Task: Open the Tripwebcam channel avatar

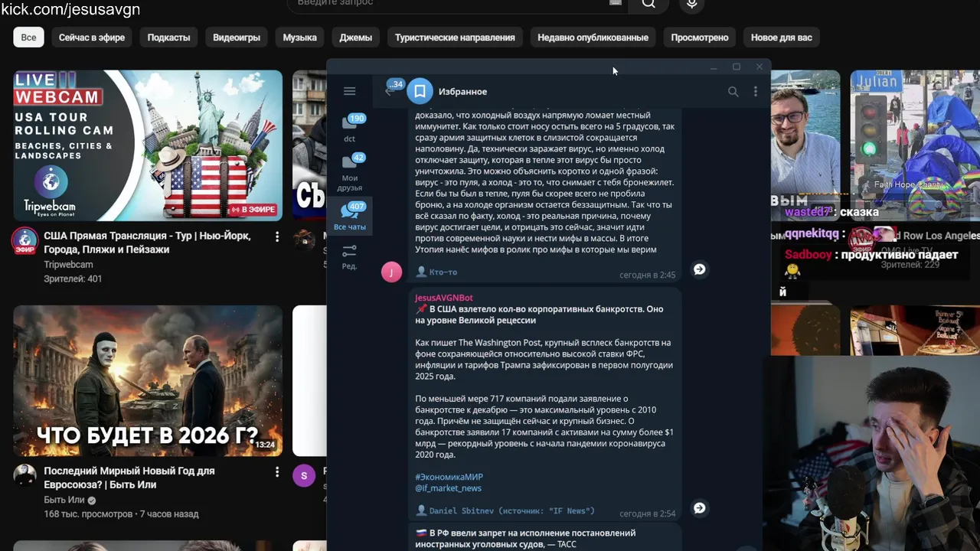Action: click(x=25, y=242)
